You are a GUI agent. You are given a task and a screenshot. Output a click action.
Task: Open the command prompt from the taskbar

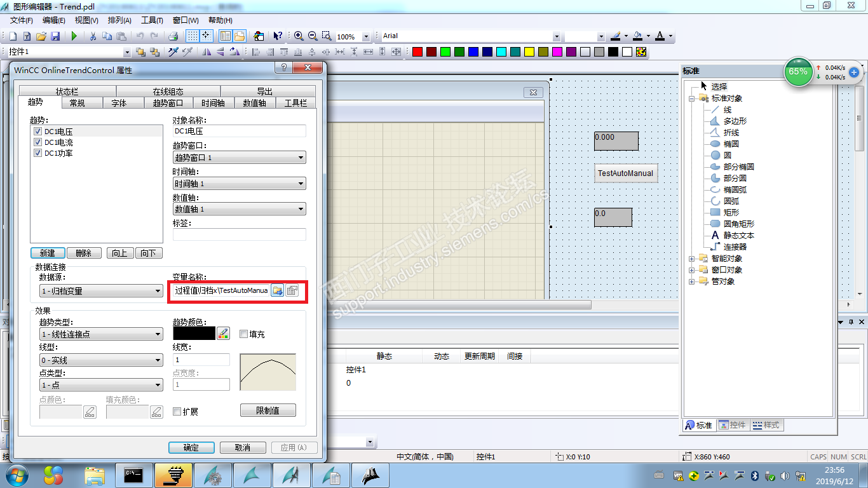(133, 475)
